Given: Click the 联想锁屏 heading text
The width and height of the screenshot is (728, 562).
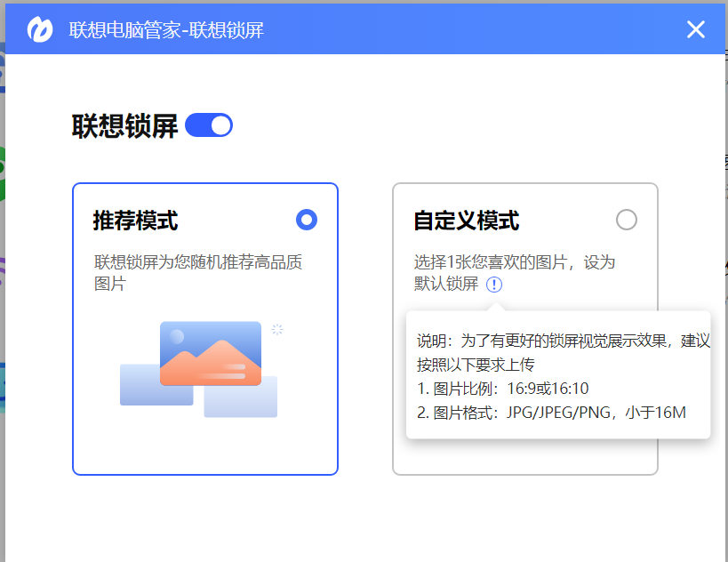Looking at the screenshot, I should coord(125,126).
